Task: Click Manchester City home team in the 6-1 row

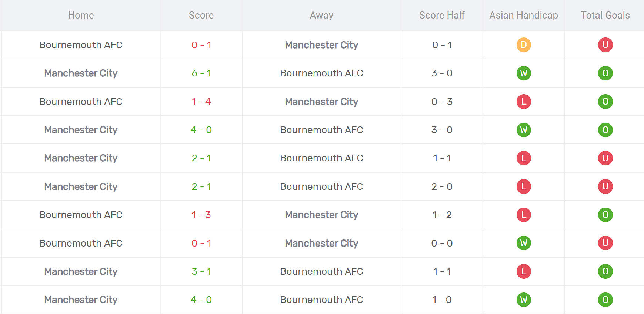Action: pos(81,73)
